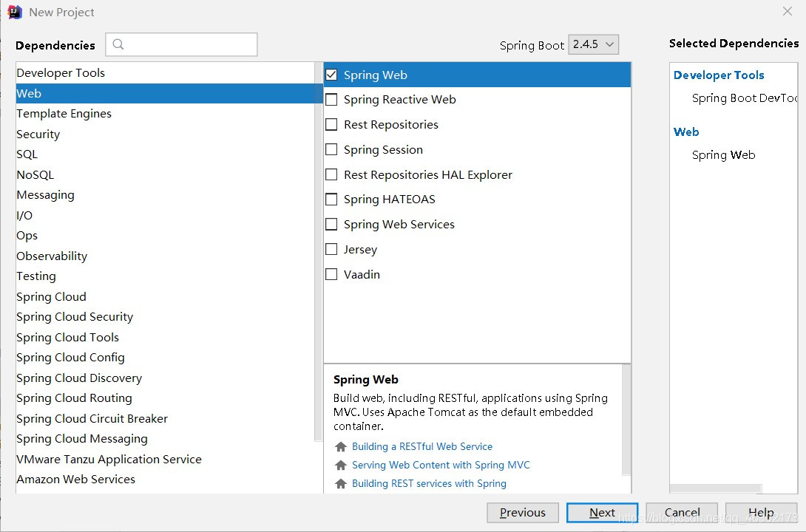Cancel the New Project dialog
806x532 pixels.
tap(682, 513)
